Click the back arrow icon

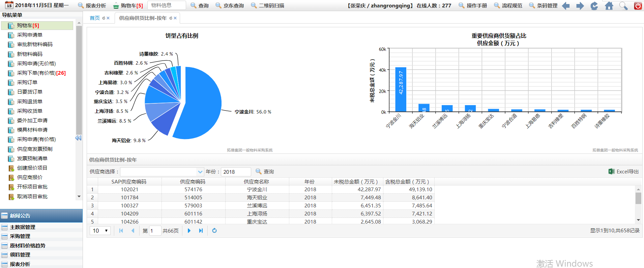pos(566,6)
